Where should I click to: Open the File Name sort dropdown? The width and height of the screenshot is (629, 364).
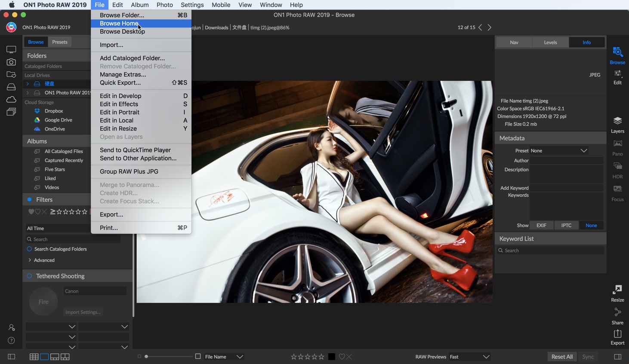[x=224, y=357]
